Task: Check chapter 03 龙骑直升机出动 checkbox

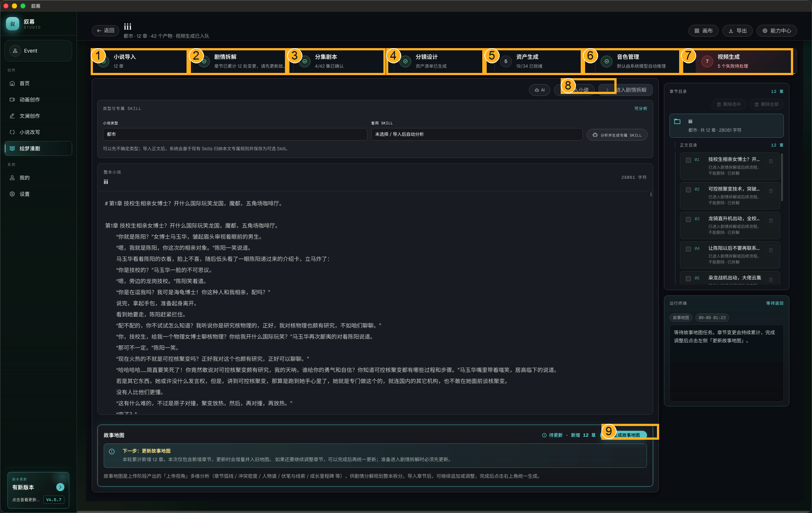Action: 688,219
